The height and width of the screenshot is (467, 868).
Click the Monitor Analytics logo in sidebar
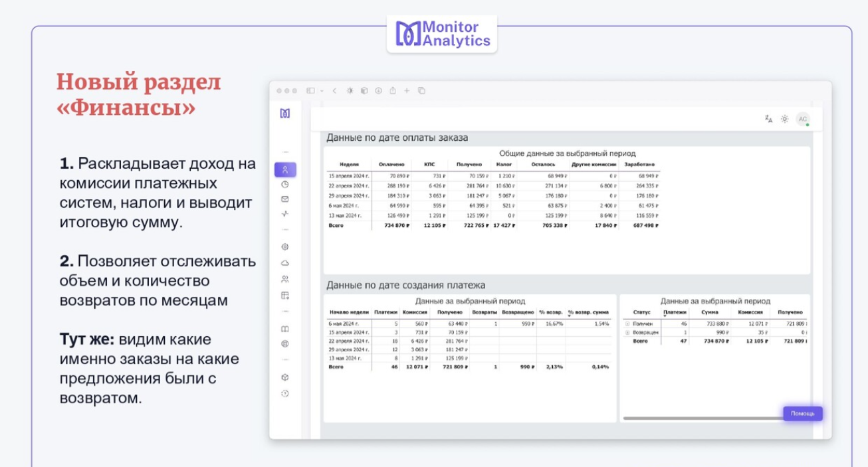[x=285, y=114]
